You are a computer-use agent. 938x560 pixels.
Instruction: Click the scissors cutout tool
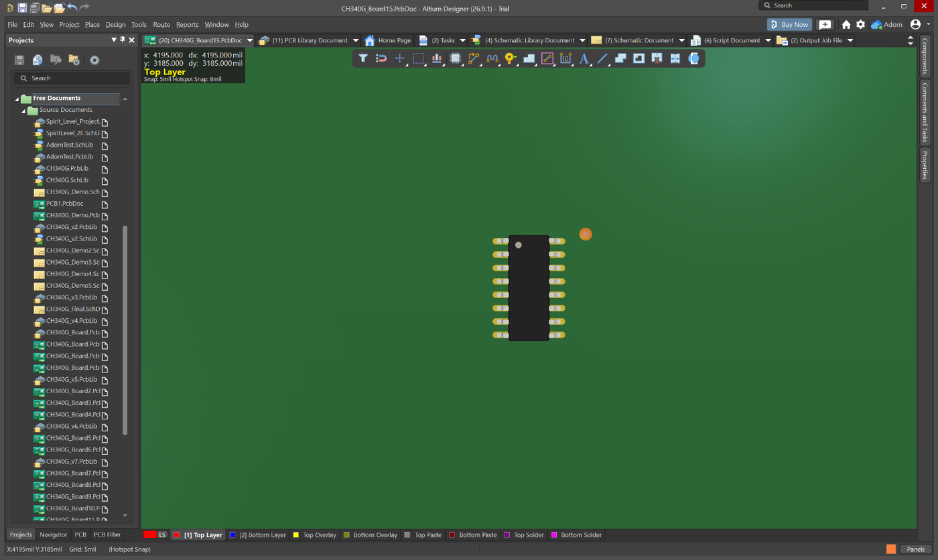657,58
